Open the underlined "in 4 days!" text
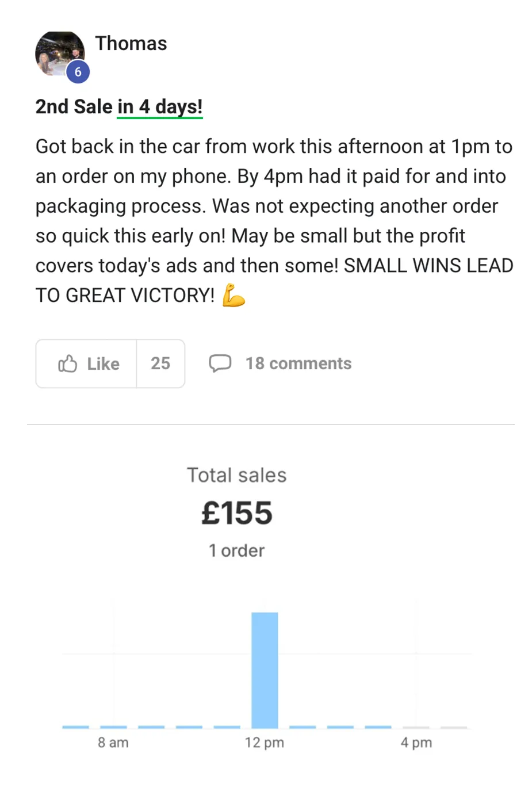The width and height of the screenshot is (532, 807). click(x=160, y=107)
